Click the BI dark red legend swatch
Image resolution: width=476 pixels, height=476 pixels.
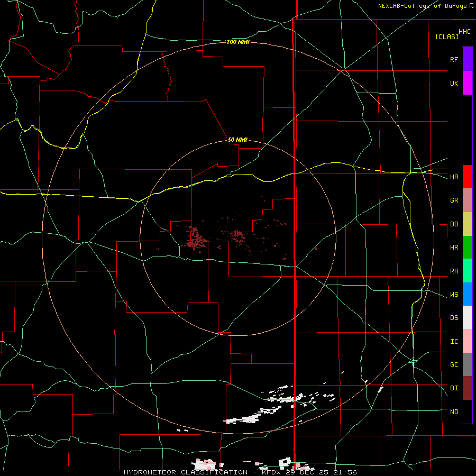(467, 388)
